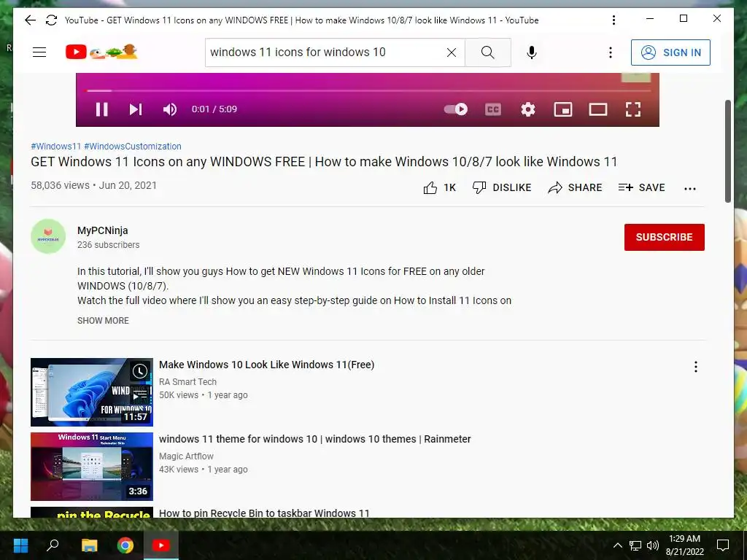Open Google Chrome from taskbar
This screenshot has height=560, width=747.
(125, 545)
